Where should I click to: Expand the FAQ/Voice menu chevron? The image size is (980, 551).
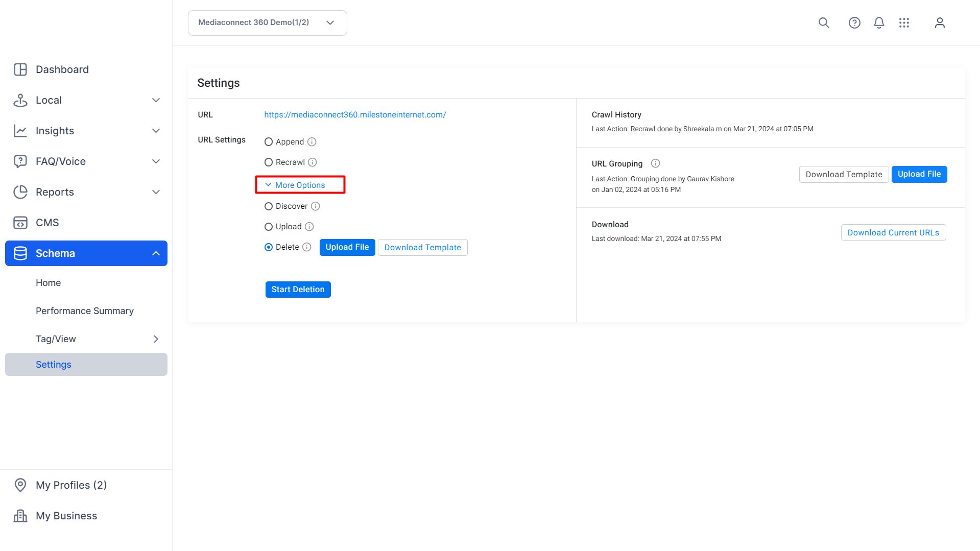click(156, 161)
